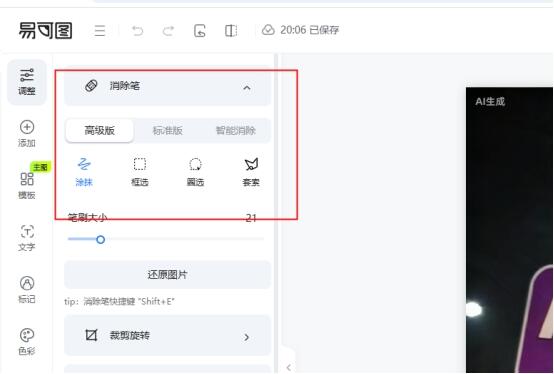554x374 pixels.
Task: Toggle the compare split-view icon
Action: coord(231,31)
